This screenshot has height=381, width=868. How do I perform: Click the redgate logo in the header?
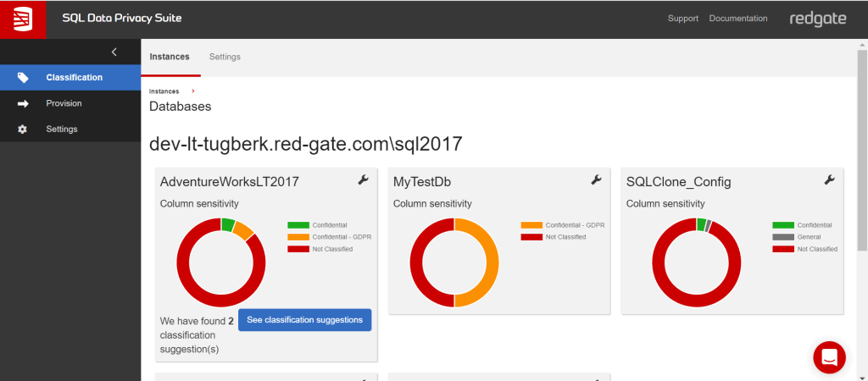[818, 19]
